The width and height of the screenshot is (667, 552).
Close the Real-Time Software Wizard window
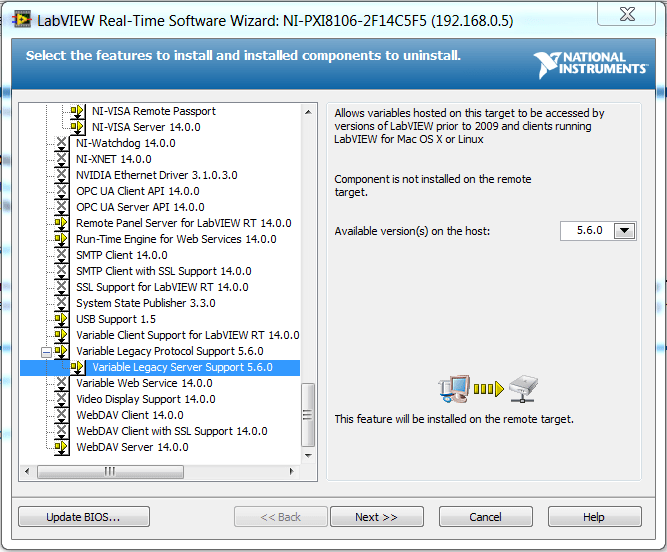627,14
